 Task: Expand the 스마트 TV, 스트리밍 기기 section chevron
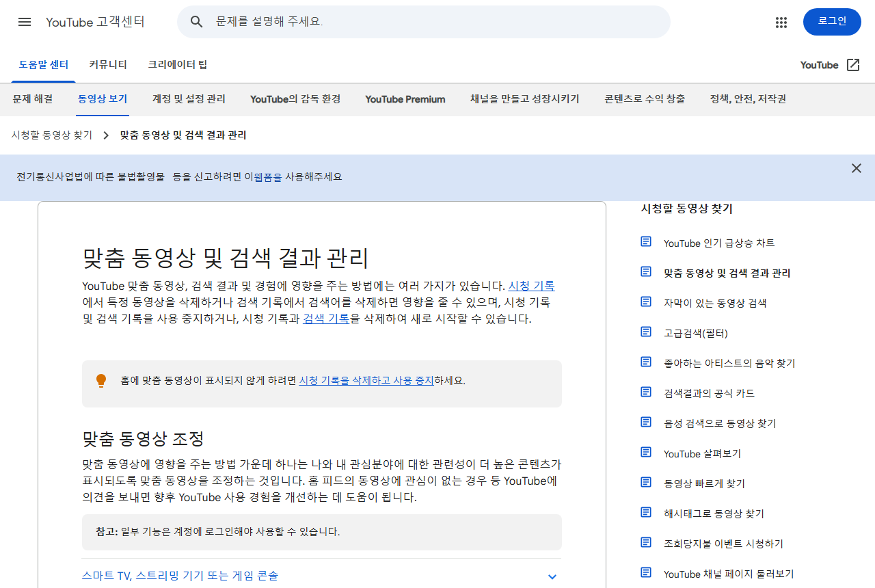(552, 576)
